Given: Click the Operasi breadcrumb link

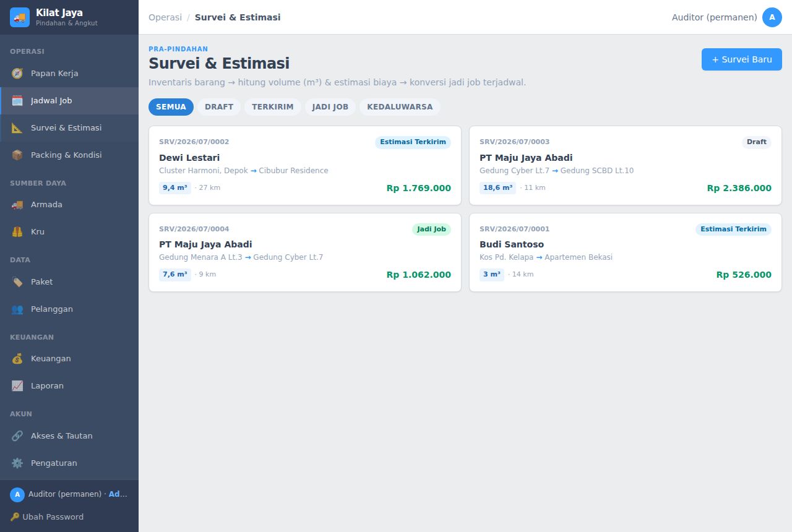Looking at the screenshot, I should (x=165, y=17).
